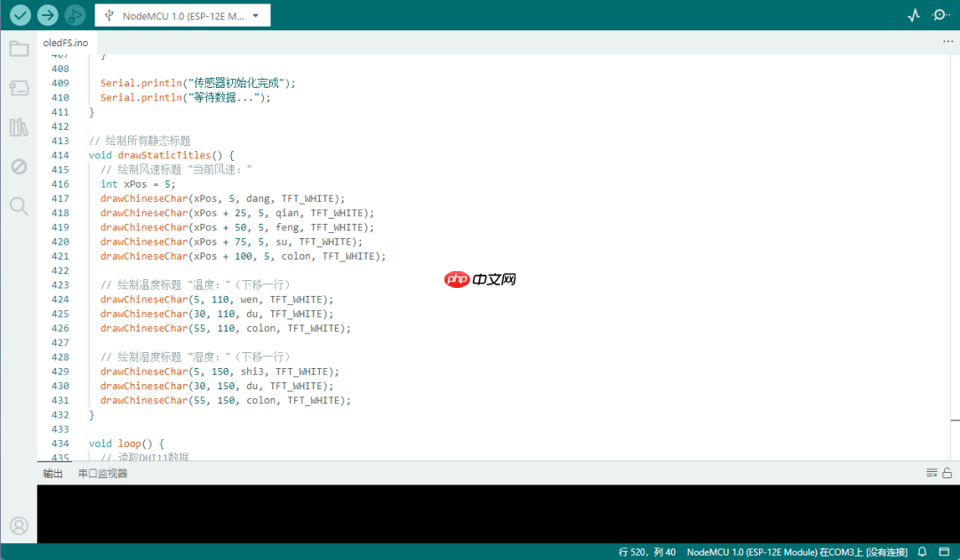Screen dimensions: 960x560
Task: Click NodeMCU board status in status bar
Action: (x=796, y=552)
